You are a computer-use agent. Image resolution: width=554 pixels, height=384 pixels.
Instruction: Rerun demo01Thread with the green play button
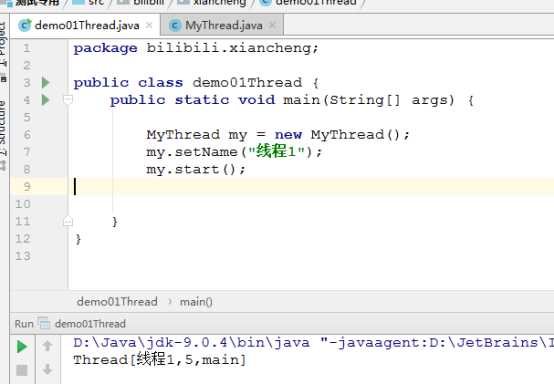coord(22,347)
